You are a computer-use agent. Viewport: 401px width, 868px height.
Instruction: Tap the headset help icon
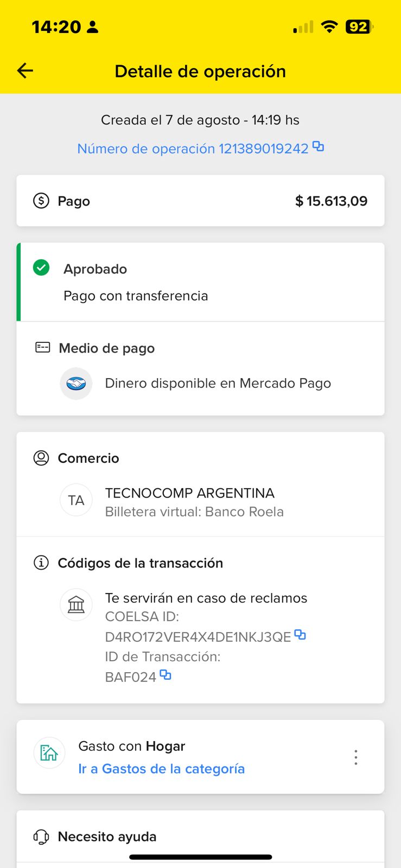tap(41, 837)
